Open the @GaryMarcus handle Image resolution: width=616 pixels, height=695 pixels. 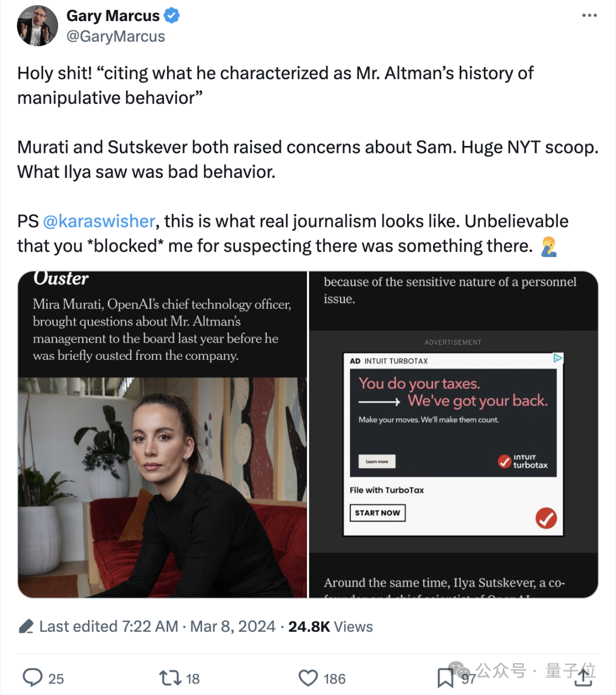pyautogui.click(x=116, y=36)
